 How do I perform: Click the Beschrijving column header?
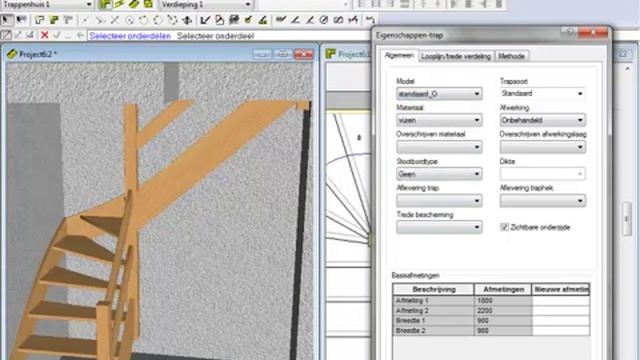[x=433, y=289]
